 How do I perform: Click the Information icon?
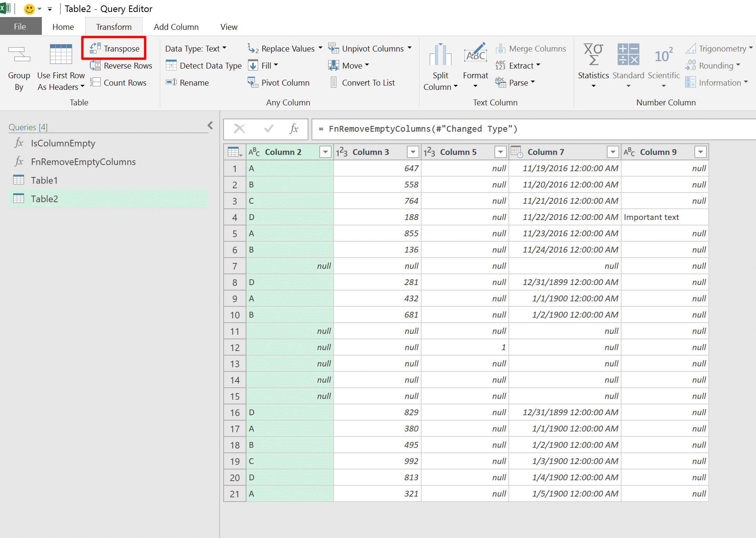pos(691,83)
